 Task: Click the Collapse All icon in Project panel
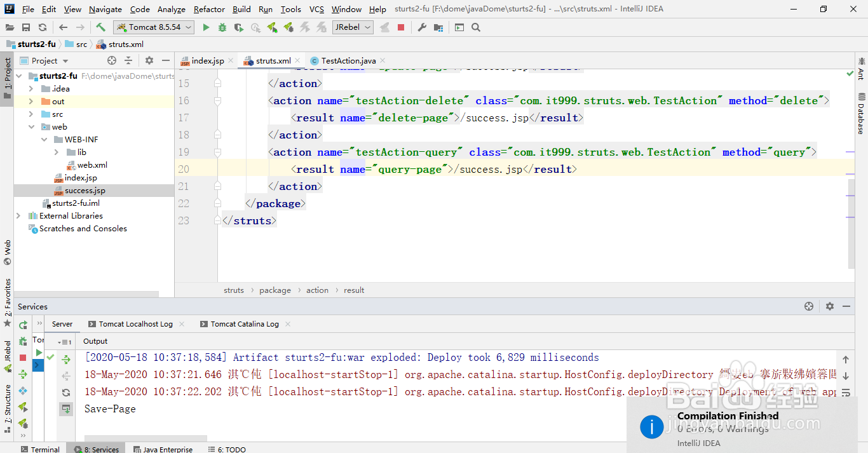coord(128,60)
